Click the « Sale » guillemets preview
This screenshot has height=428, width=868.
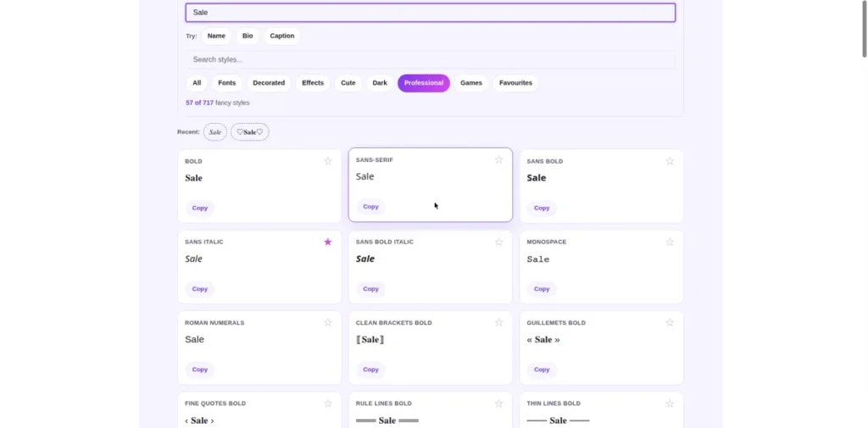click(x=543, y=339)
